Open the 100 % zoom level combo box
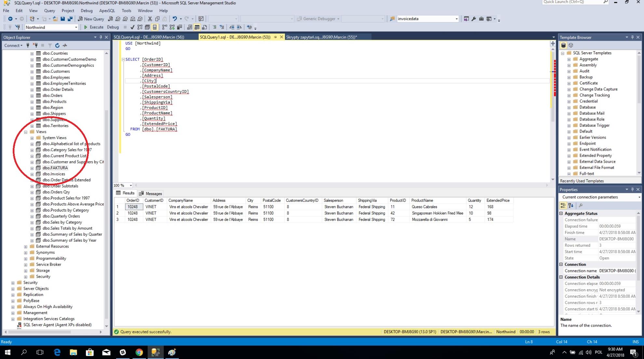This screenshot has height=359, width=644. point(131,186)
